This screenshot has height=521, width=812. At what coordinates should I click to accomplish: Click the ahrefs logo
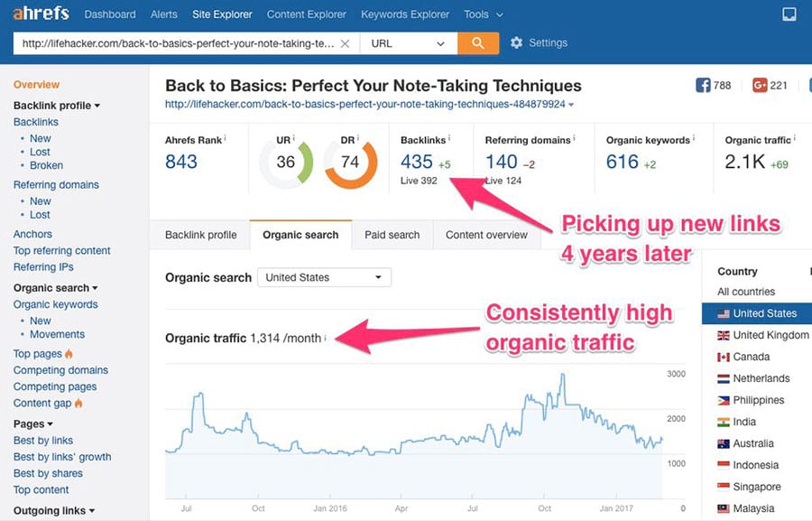point(41,14)
